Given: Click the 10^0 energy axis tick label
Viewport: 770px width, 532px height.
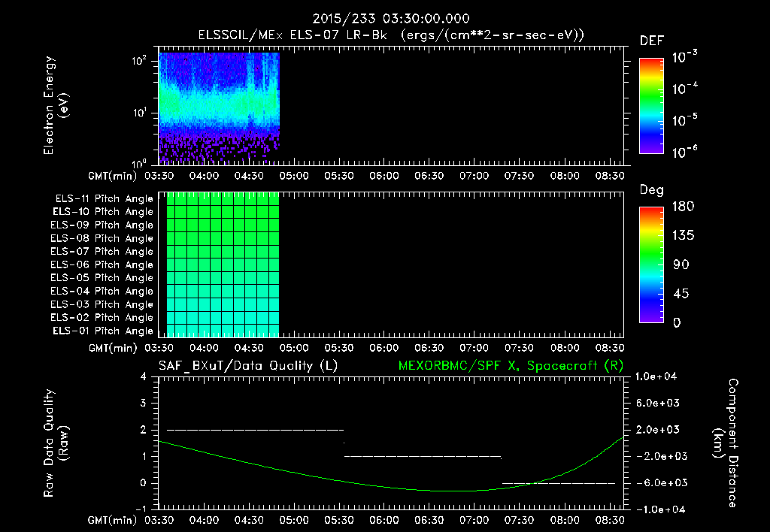Looking at the screenshot, I should click(139, 163).
